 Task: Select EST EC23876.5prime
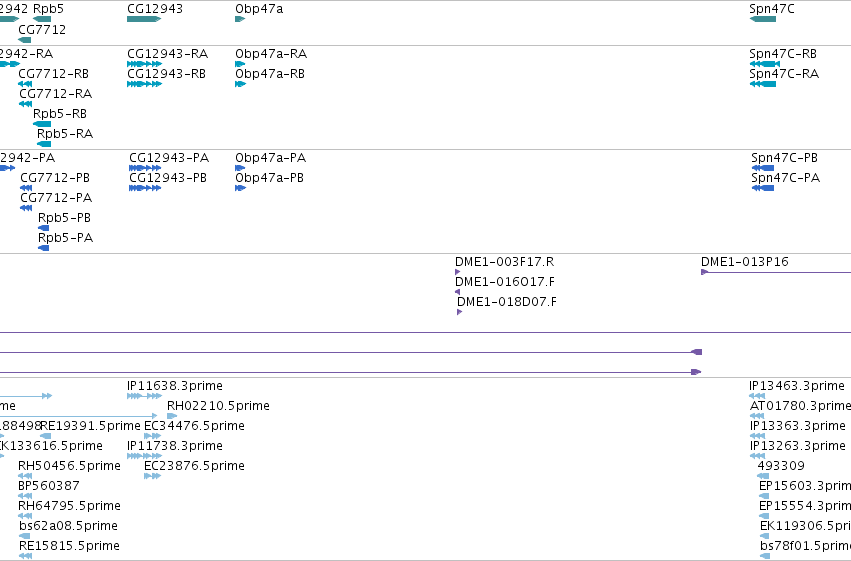153,476
